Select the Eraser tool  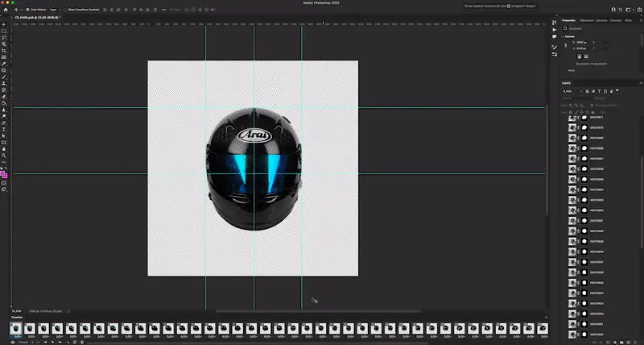pos(4,97)
